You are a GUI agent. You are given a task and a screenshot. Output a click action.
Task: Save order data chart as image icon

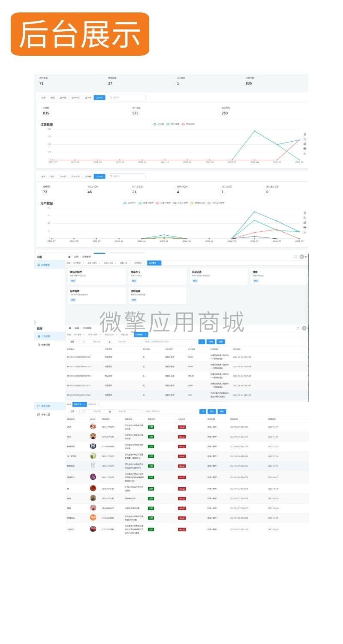pos(304,153)
